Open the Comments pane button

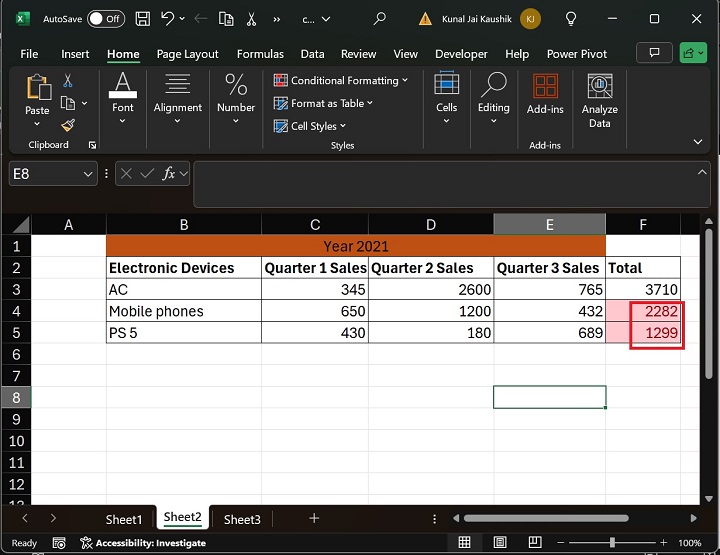coord(654,53)
